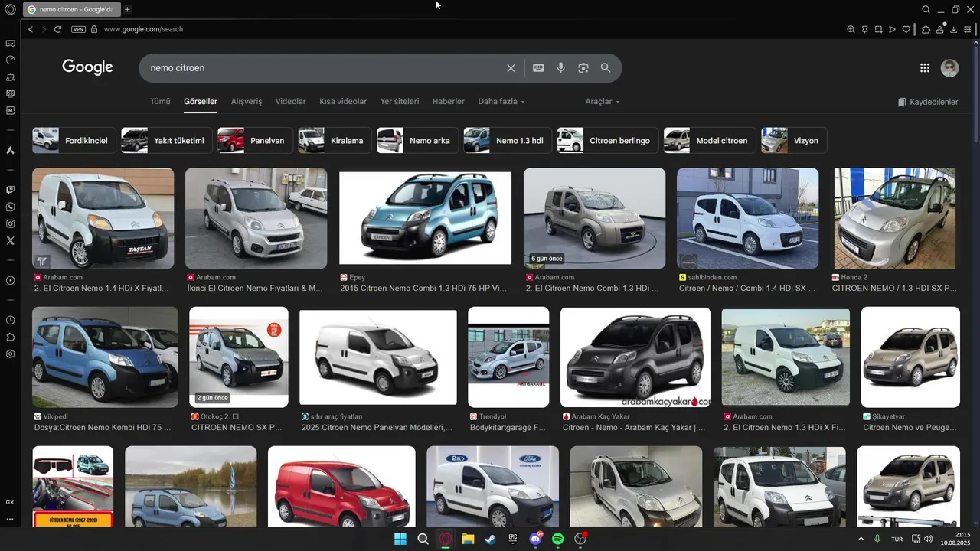Expand the Daha fazla menu

click(x=501, y=102)
